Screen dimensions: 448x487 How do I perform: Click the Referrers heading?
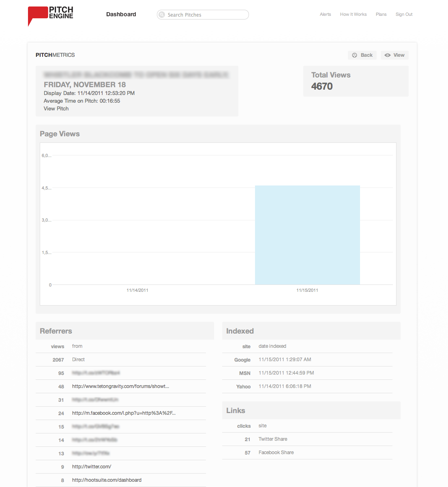tap(56, 331)
